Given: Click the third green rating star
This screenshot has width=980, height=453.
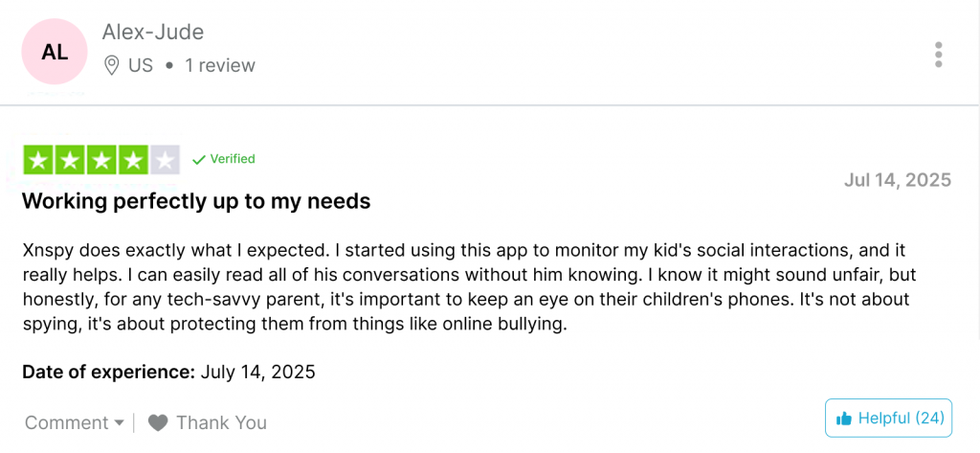Looking at the screenshot, I should [x=101, y=160].
